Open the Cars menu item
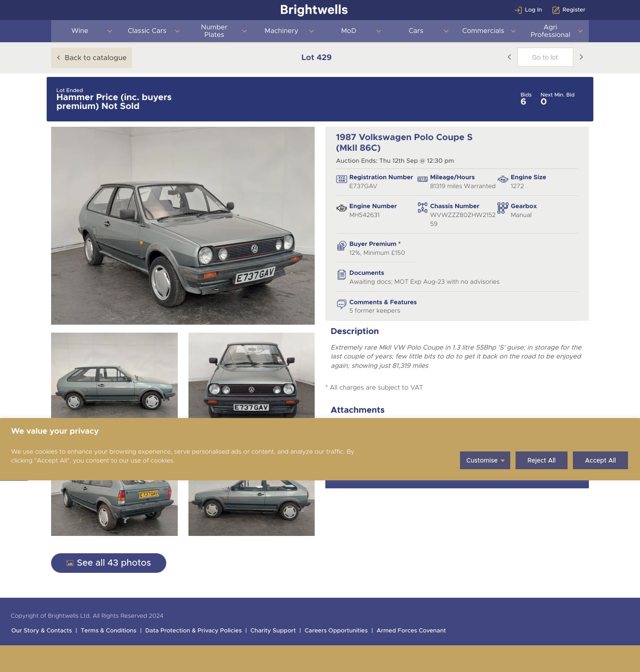640x672 pixels. click(416, 31)
